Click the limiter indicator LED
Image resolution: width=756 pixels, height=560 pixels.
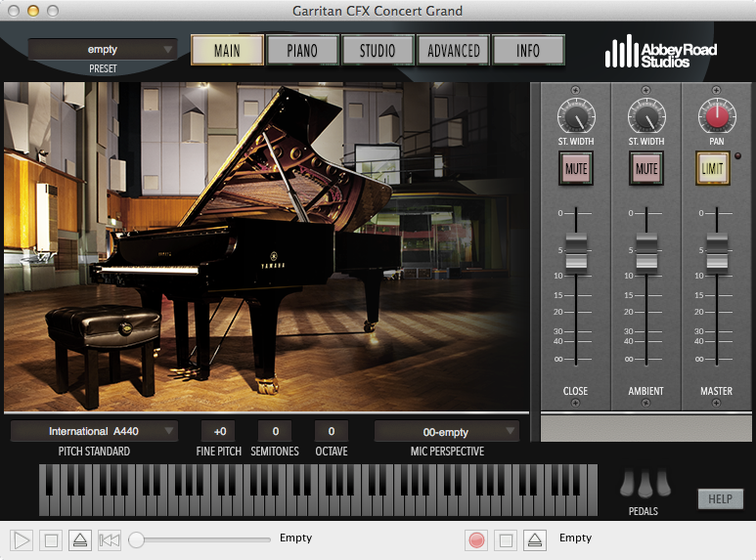[737, 155]
